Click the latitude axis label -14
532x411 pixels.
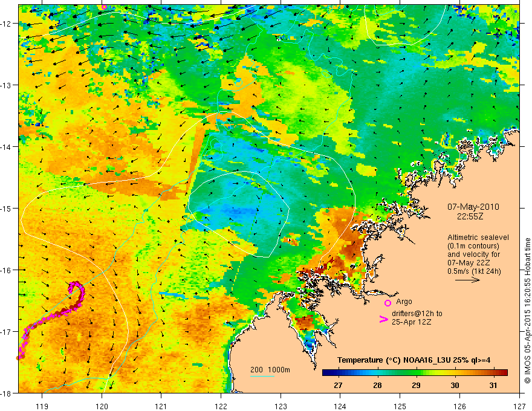(x=6, y=147)
